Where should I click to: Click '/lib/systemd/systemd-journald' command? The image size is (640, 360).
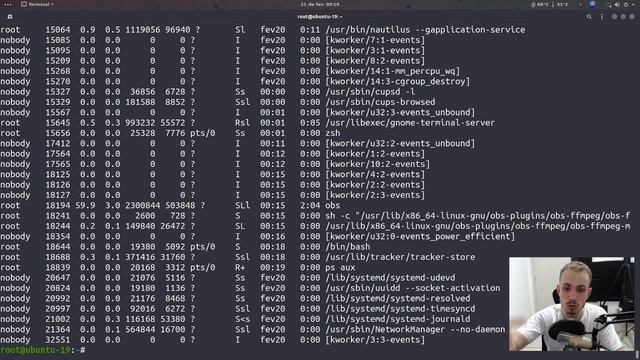(398, 319)
